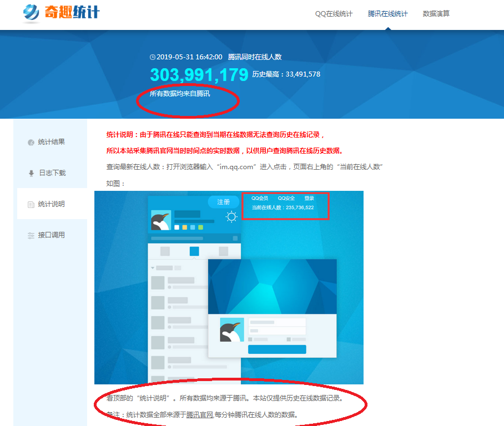Select the 腾讯在线统计 nav tab

click(387, 14)
